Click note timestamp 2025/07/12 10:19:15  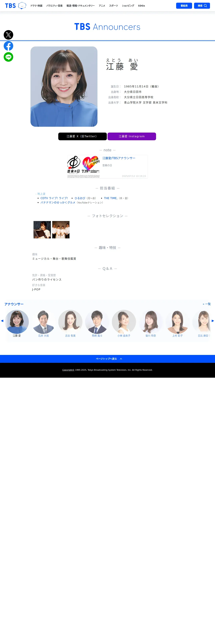[134, 176]
